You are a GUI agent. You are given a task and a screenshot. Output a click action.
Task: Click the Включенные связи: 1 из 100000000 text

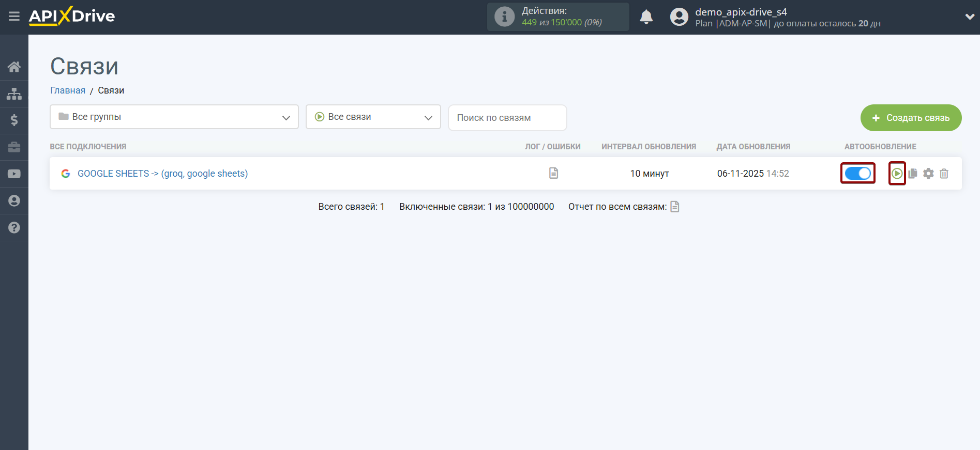click(x=476, y=207)
